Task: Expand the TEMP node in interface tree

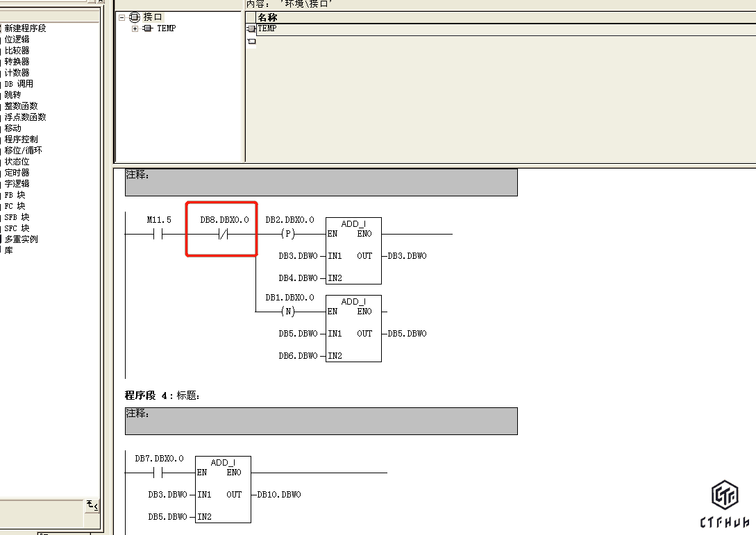Action: pos(135,28)
